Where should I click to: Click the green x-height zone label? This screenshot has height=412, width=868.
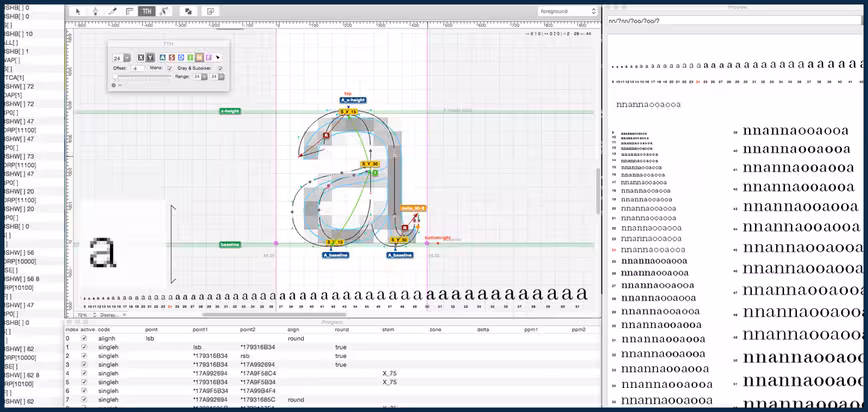[x=230, y=111]
